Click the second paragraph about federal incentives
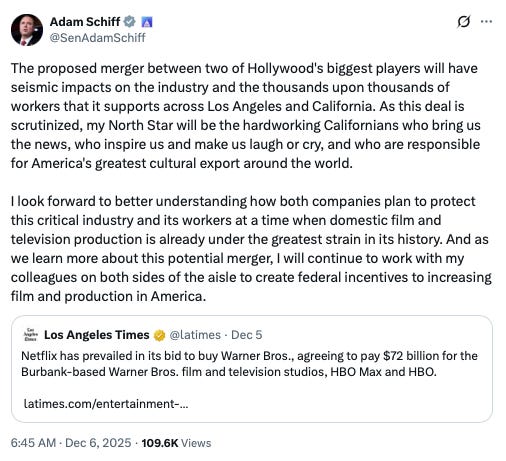The height and width of the screenshot is (461, 506). pyautogui.click(x=251, y=249)
